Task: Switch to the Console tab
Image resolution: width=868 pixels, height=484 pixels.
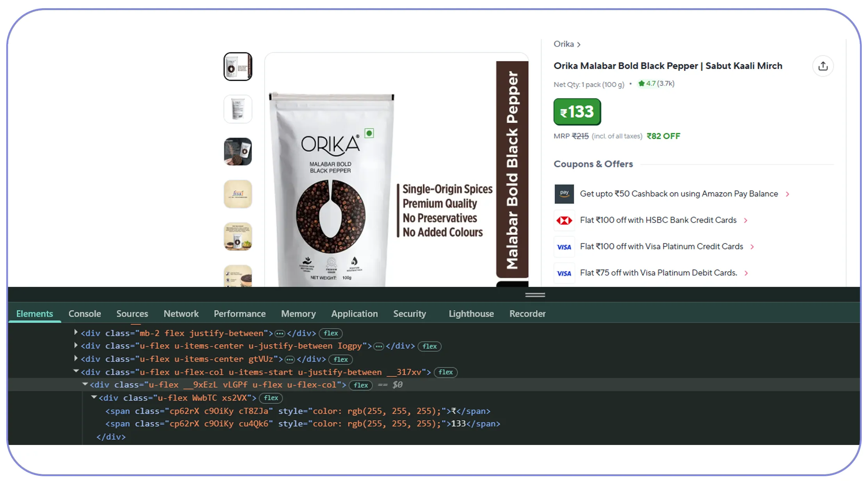Action: (85, 314)
